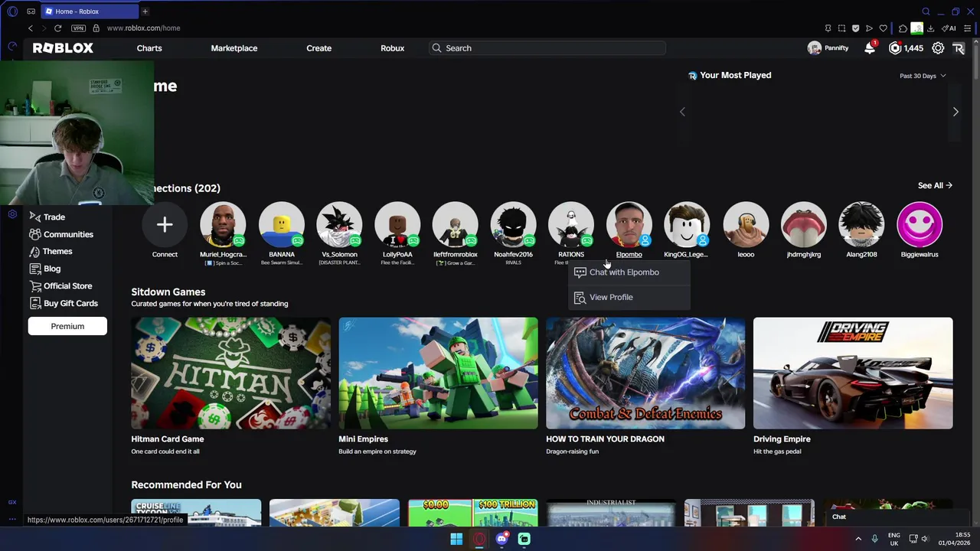The height and width of the screenshot is (551, 980).
Task: Select Chat with Elpombo
Action: (629, 272)
